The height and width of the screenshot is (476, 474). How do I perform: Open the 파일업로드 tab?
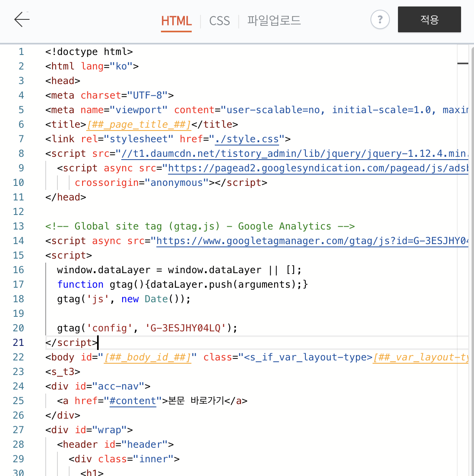[274, 21]
